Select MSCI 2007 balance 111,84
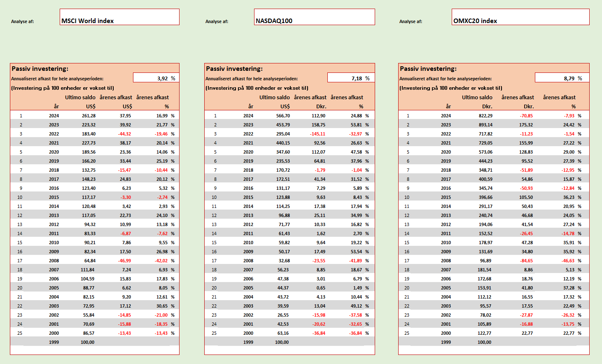This screenshot has width=602, height=364. click(87, 270)
